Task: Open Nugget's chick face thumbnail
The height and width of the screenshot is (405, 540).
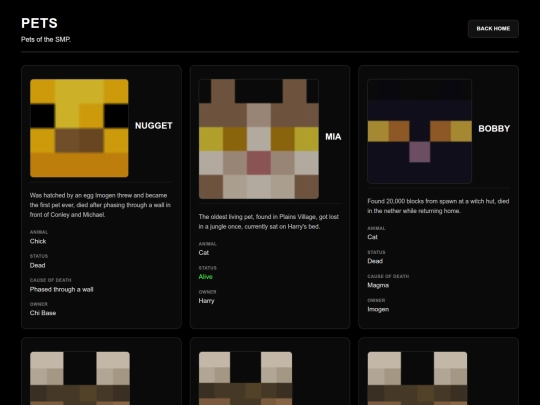Action: pyautogui.click(x=79, y=128)
